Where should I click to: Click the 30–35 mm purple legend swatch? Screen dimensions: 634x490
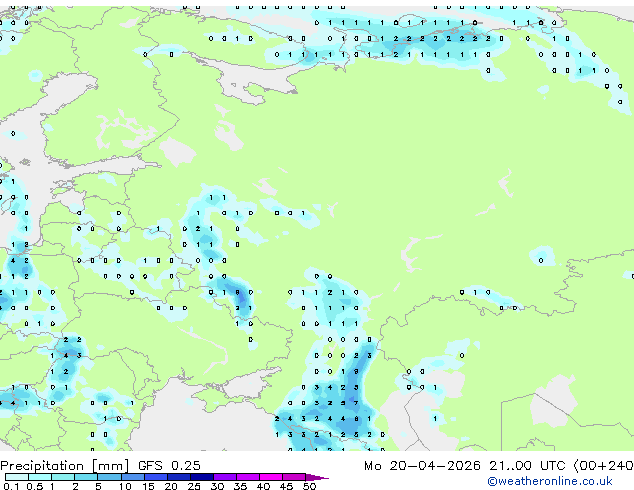pyautogui.click(x=225, y=477)
